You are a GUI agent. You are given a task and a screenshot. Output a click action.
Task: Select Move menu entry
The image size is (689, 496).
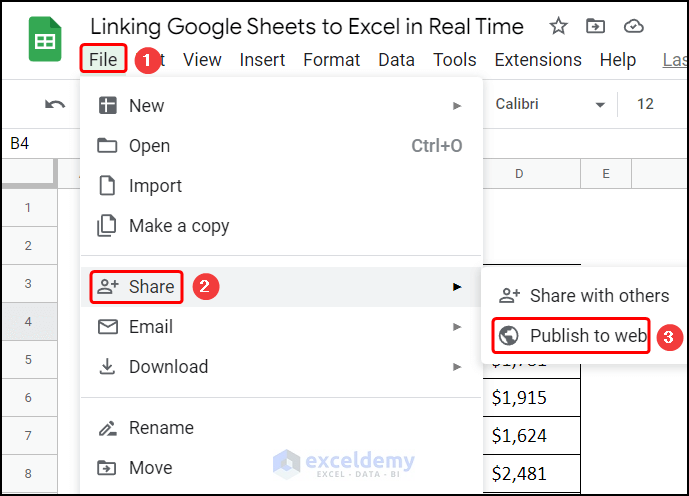[281, 468]
